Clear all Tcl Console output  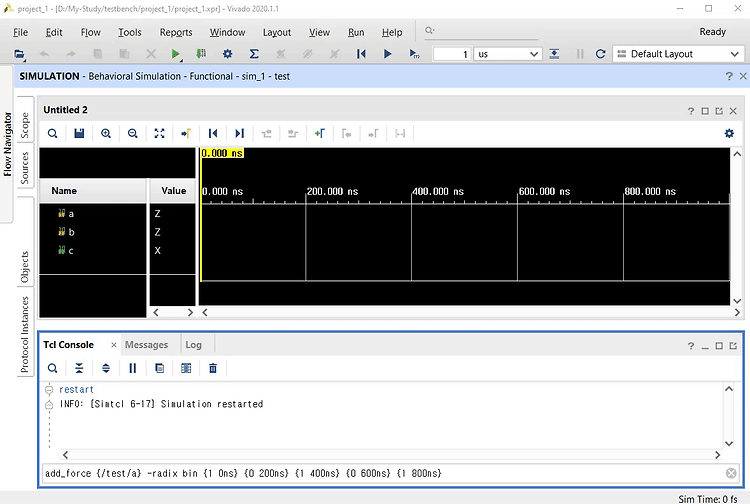(213, 368)
